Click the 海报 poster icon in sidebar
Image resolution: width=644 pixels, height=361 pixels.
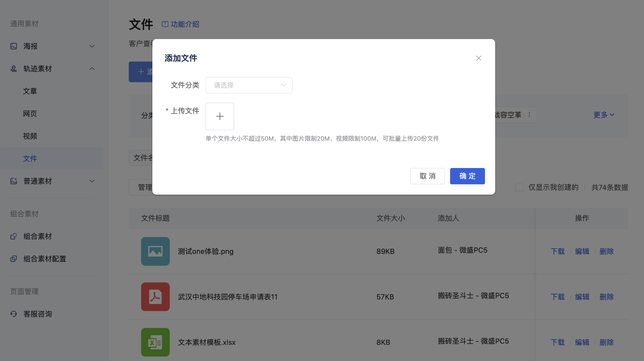point(14,46)
